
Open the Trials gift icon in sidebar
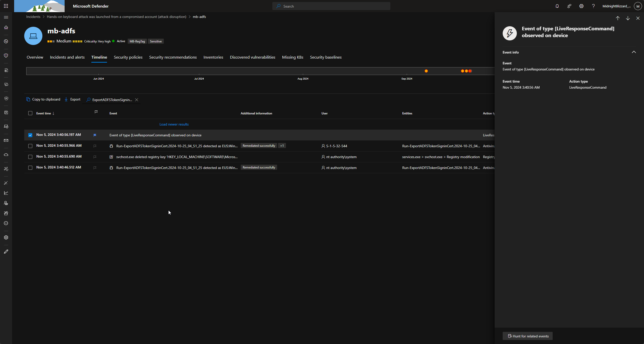pyautogui.click(x=6, y=213)
